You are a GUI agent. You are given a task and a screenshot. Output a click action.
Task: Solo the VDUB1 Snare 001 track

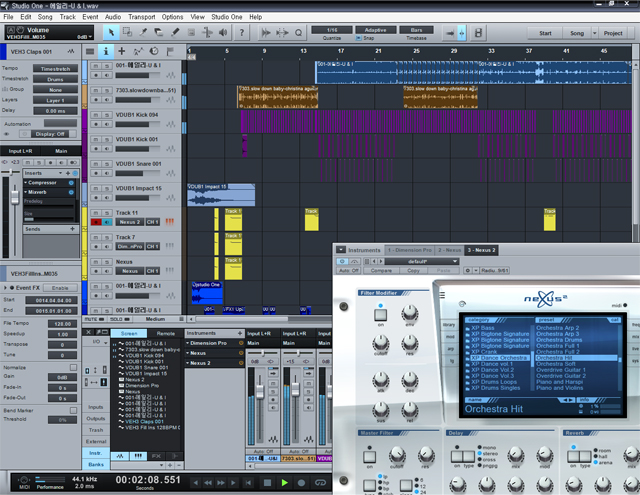click(x=107, y=164)
